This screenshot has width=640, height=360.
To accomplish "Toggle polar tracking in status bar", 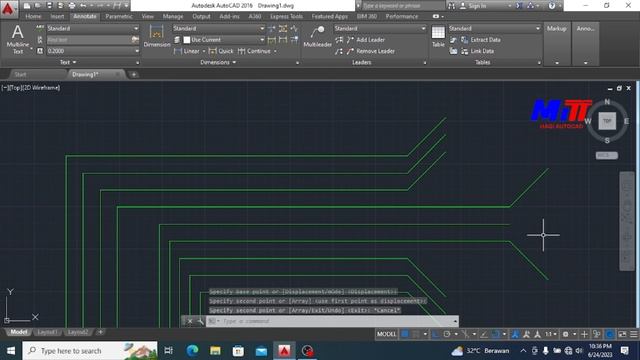I will point(447,334).
